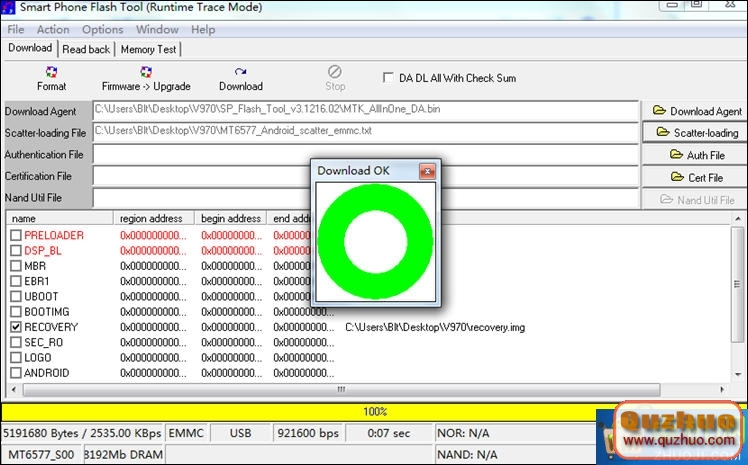The width and height of the screenshot is (748, 465).
Task: Enable DA DL All With Check Sum
Action: tap(389, 78)
